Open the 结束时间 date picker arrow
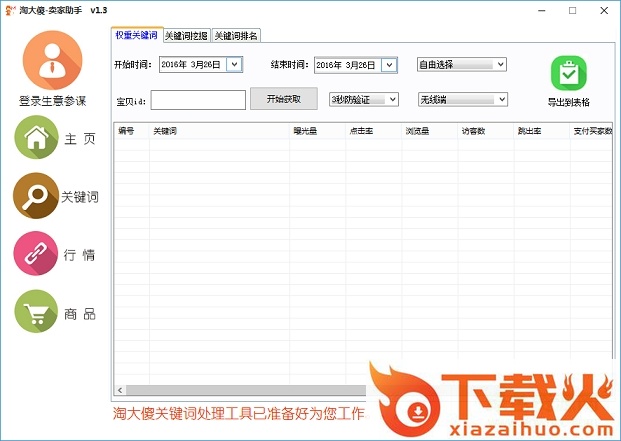The width and height of the screenshot is (621, 441). (x=389, y=65)
